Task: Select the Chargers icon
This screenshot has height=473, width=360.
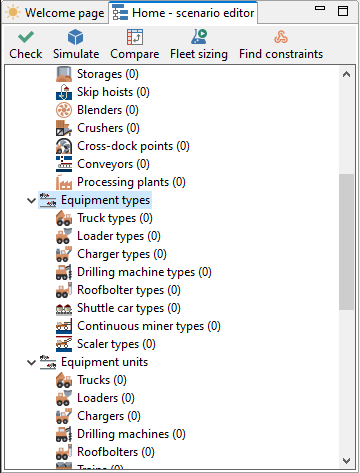Action: [x=64, y=416]
